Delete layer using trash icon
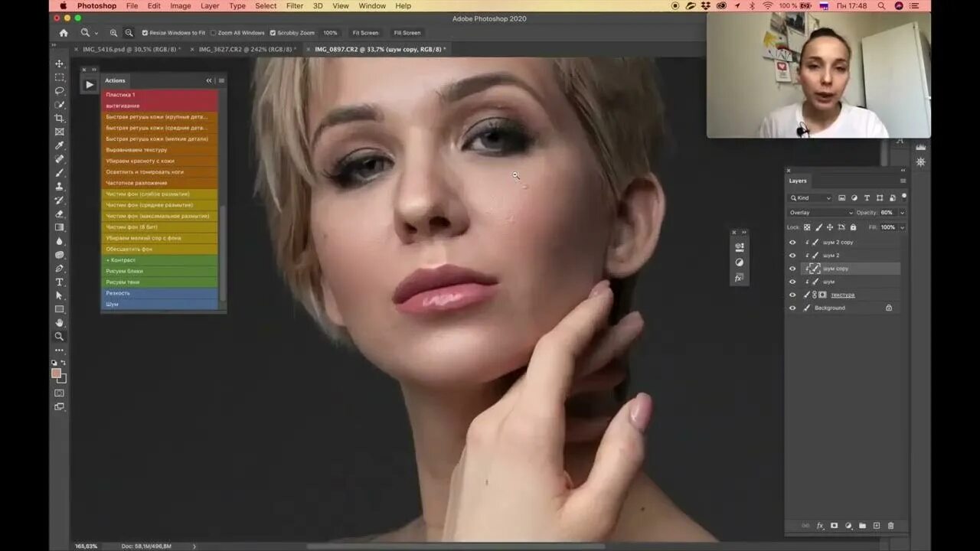 (890, 526)
